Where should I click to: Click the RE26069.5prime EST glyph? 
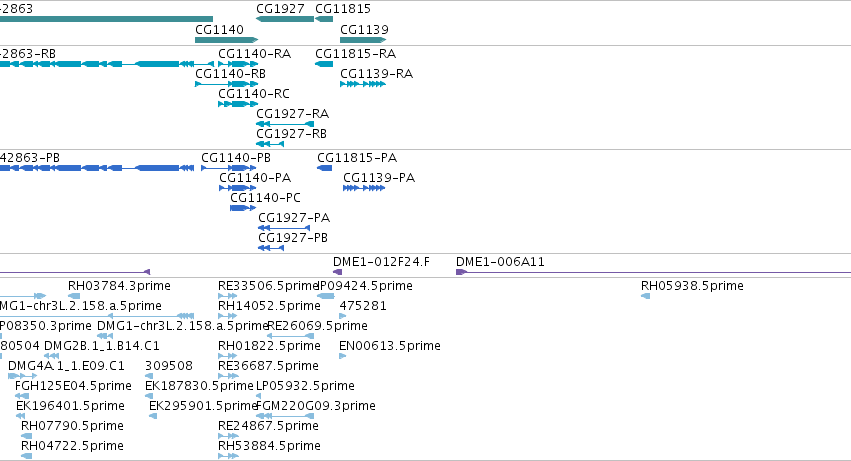290,336
